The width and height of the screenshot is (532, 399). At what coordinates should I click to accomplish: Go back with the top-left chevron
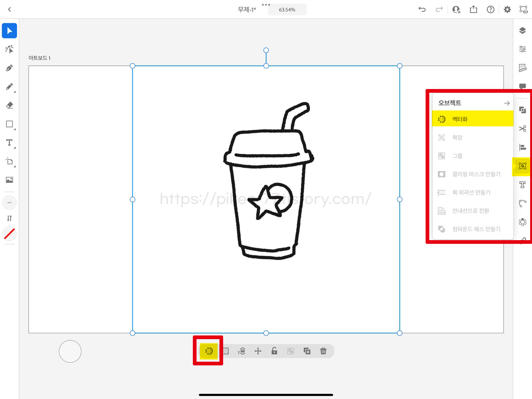(x=10, y=10)
